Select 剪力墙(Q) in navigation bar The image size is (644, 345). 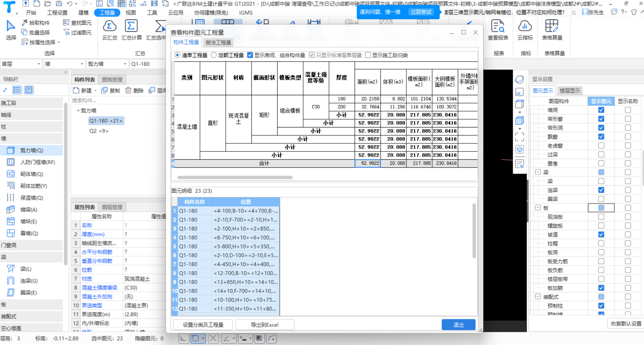coord(31,150)
